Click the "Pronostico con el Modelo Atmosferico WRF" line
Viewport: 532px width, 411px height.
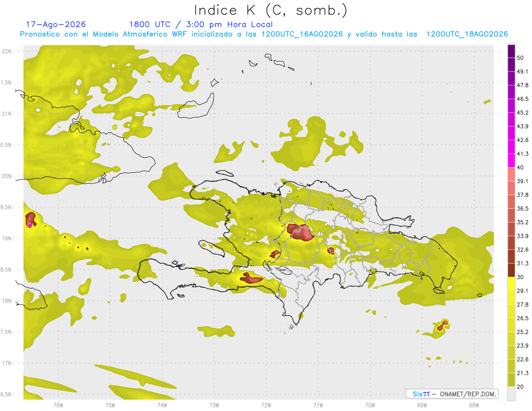pos(264,34)
